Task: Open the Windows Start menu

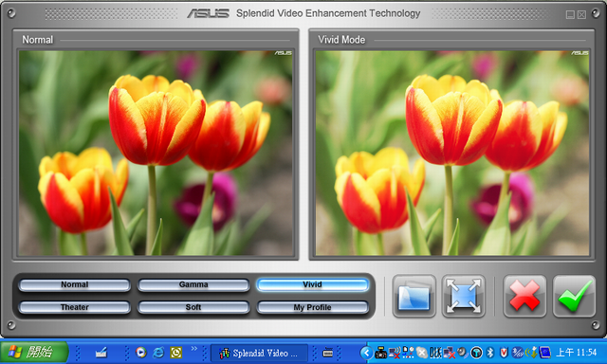Action: pyautogui.click(x=34, y=352)
